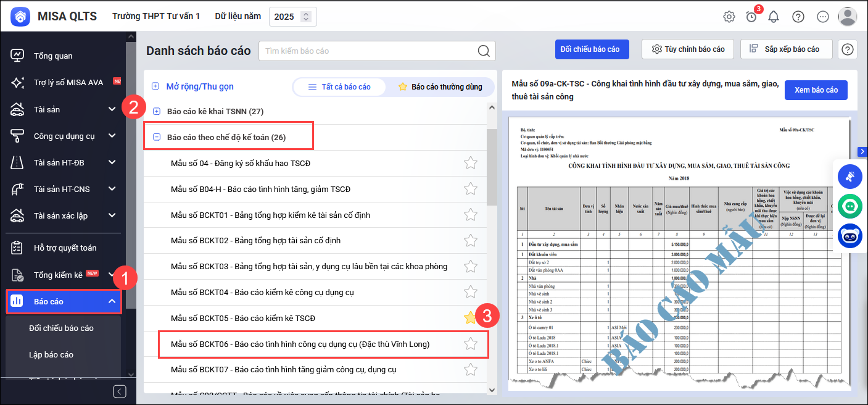This screenshot has height=405, width=868.
Task: Open the settings gear icon in header
Action: (x=729, y=17)
